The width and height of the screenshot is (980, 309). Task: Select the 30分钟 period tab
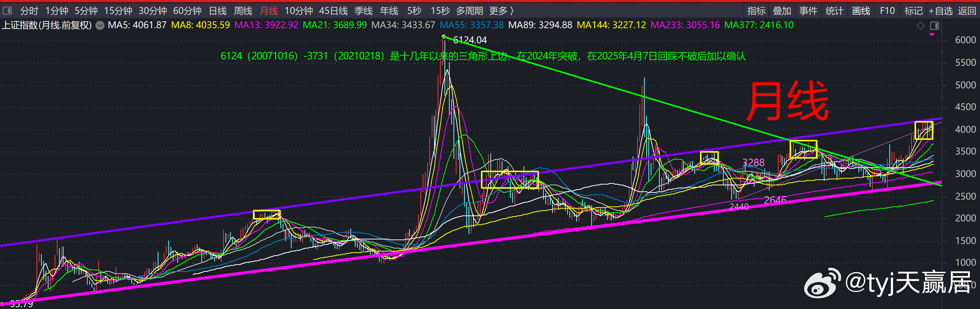coord(152,11)
